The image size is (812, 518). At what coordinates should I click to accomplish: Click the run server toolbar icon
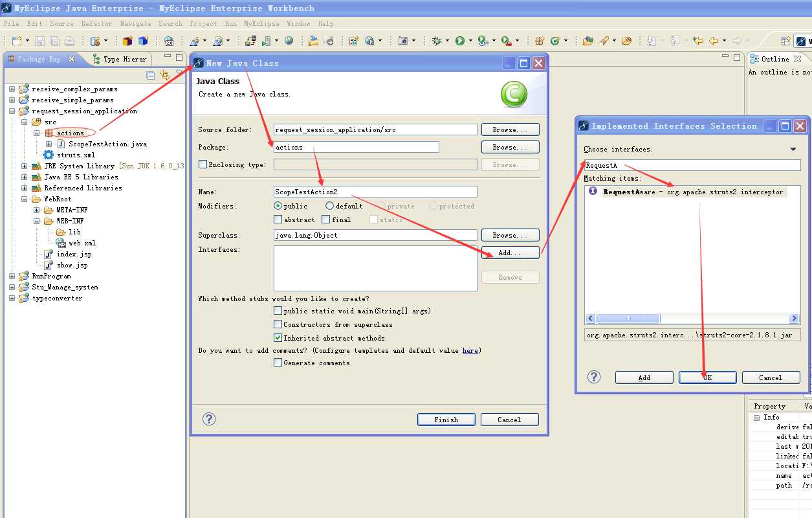click(x=265, y=41)
